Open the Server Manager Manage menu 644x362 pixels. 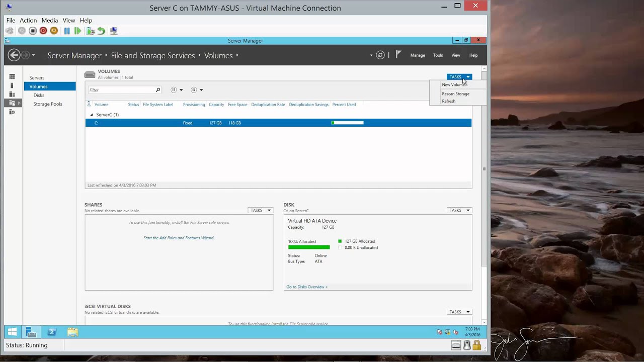[x=418, y=55]
